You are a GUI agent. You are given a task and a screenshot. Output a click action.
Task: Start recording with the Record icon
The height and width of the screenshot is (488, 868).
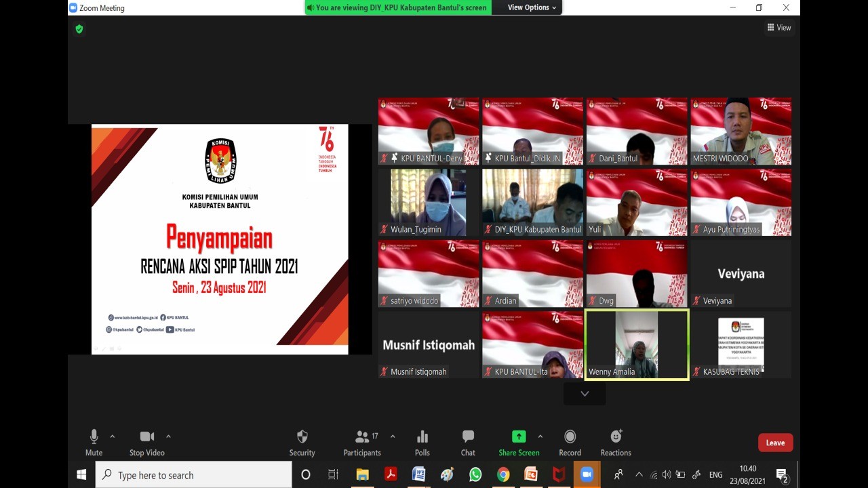pos(570,437)
